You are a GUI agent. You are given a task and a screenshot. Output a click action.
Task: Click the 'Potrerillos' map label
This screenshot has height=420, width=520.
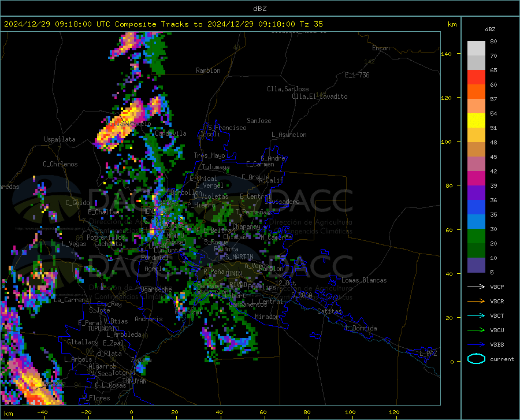coord(106,237)
